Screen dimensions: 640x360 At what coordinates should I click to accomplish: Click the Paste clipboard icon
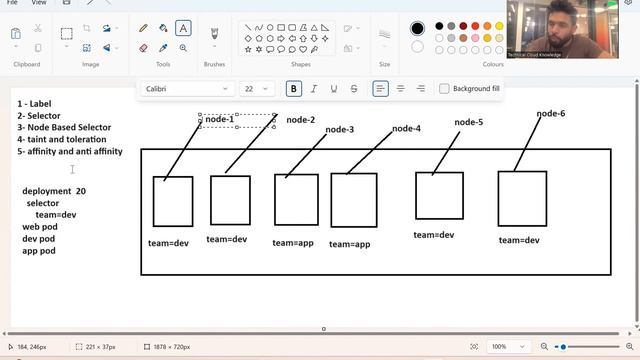(x=16, y=33)
